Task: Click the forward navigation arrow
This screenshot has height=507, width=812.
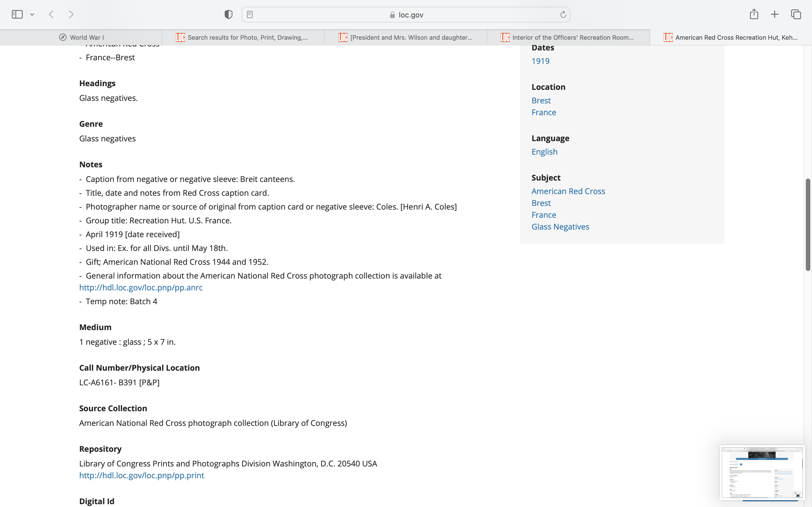Action: click(71, 14)
